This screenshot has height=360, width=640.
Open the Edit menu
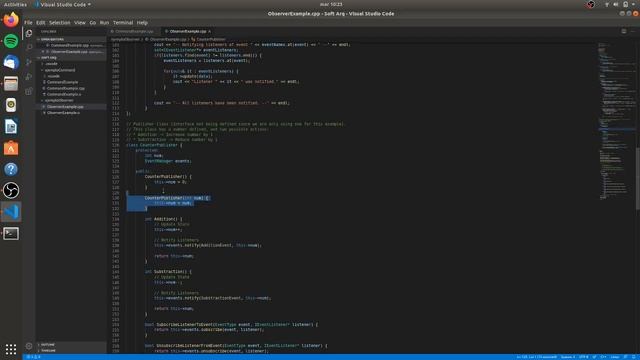click(40, 23)
